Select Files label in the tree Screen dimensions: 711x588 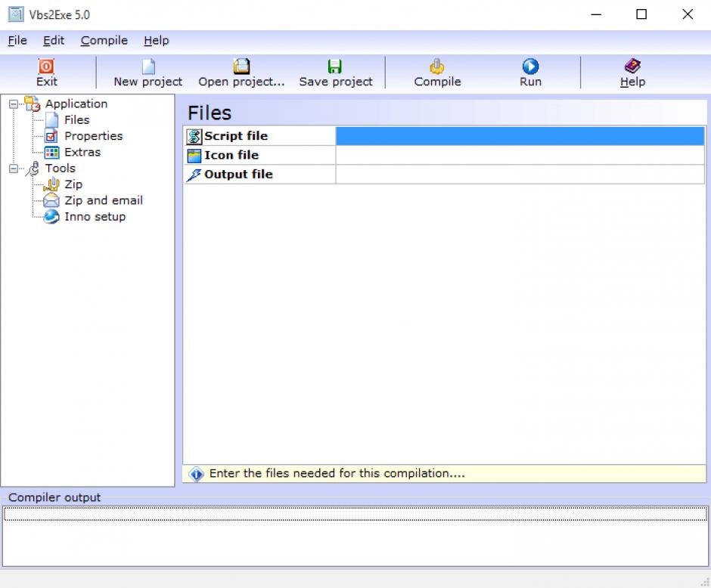(x=76, y=120)
